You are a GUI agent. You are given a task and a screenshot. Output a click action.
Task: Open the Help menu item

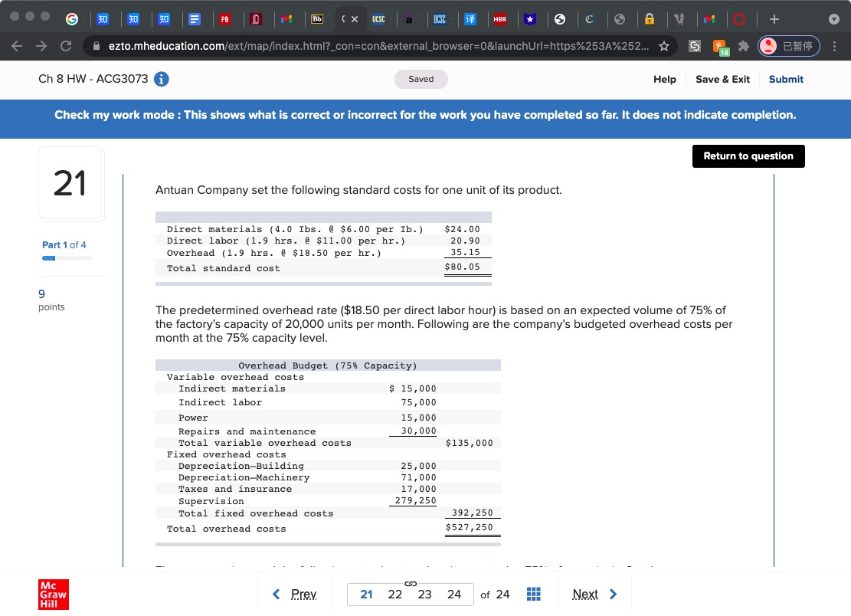click(x=664, y=79)
